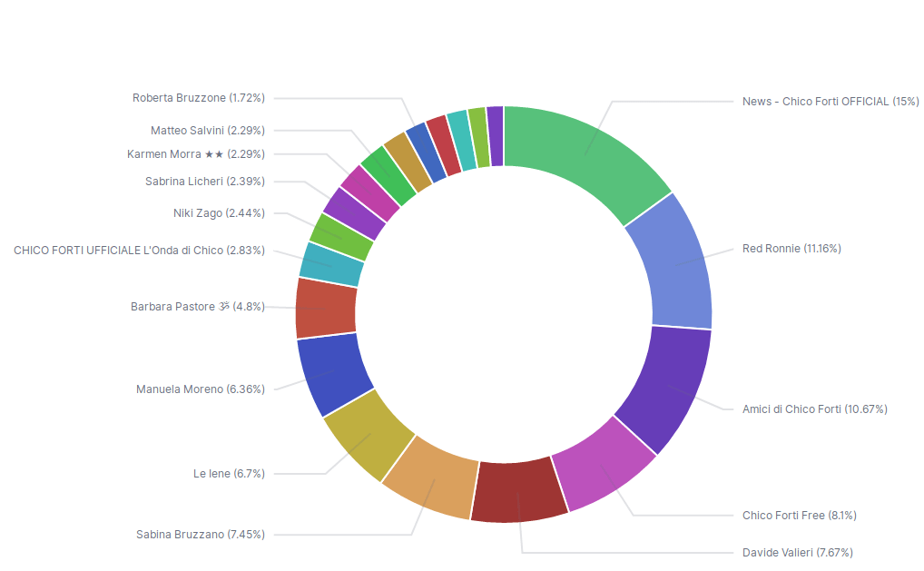Click the Chico Forti Free (8.1%) label

click(x=799, y=516)
